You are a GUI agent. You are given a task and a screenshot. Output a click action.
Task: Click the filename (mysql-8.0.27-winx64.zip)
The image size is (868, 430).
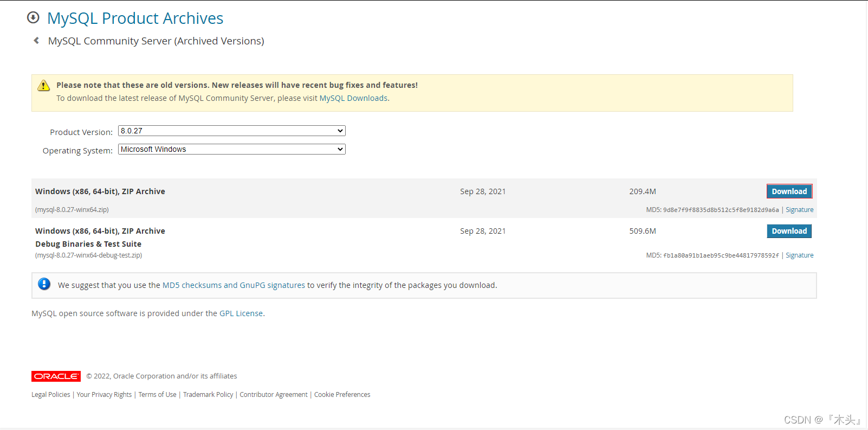click(72, 210)
